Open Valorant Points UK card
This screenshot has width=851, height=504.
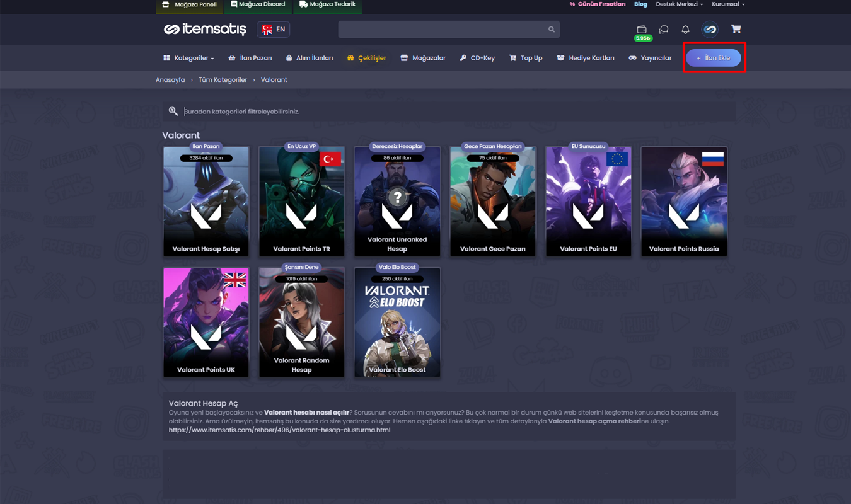click(206, 323)
